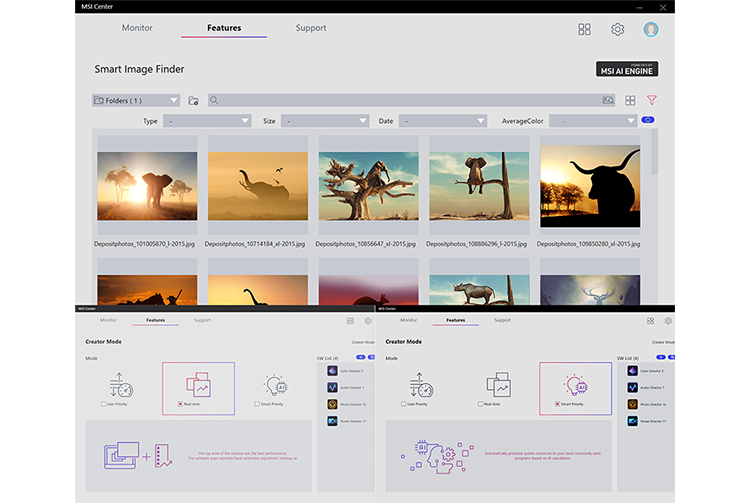
Task: Uncheck Real-time checkbox in Real-time selected window
Action: click(x=180, y=404)
